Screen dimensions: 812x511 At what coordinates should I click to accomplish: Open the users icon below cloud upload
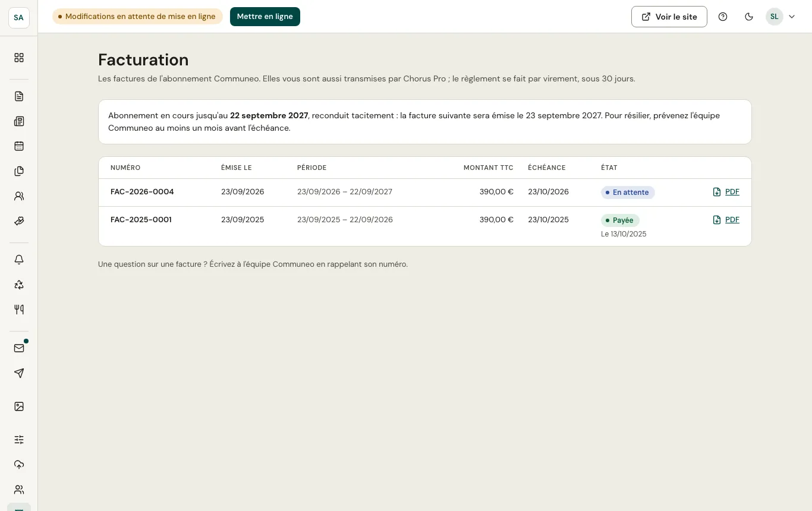click(19, 490)
